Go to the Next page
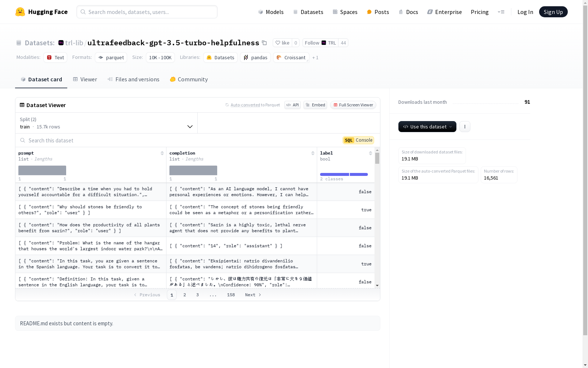Viewport: 588px width, 368px height. tap(253, 295)
